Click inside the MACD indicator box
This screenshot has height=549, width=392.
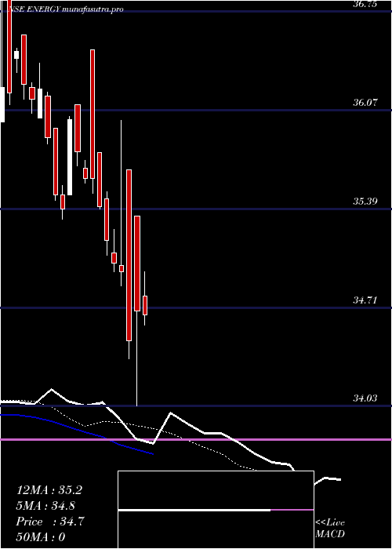pos(216,510)
